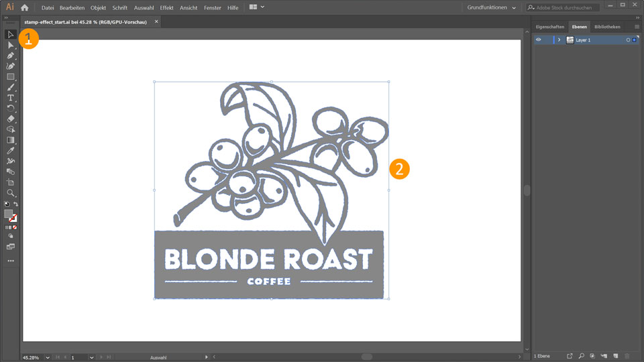Open the Effekt menu
This screenshot has height=362, width=644.
pos(167,8)
